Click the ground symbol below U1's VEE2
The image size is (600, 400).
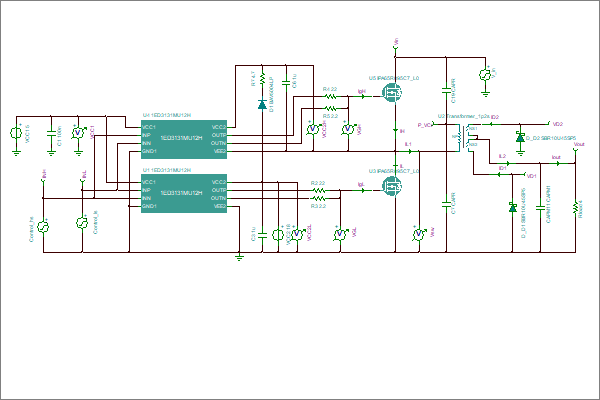[x=239, y=257]
